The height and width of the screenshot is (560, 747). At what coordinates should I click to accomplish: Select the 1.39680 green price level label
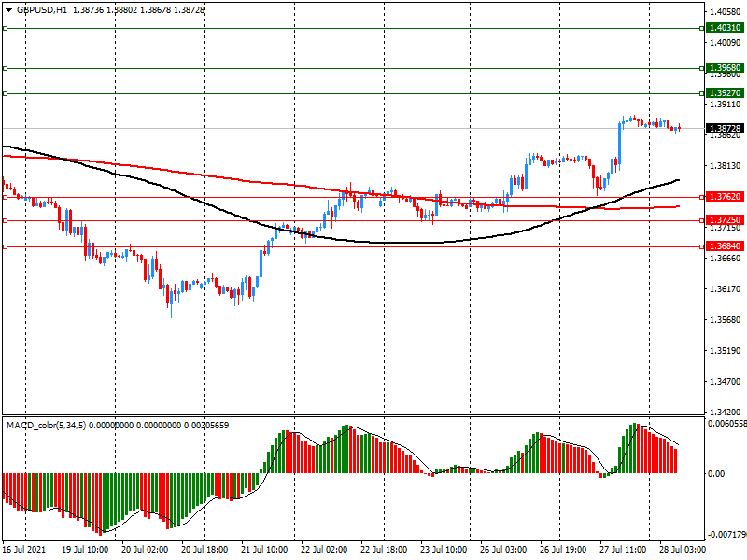[725, 68]
